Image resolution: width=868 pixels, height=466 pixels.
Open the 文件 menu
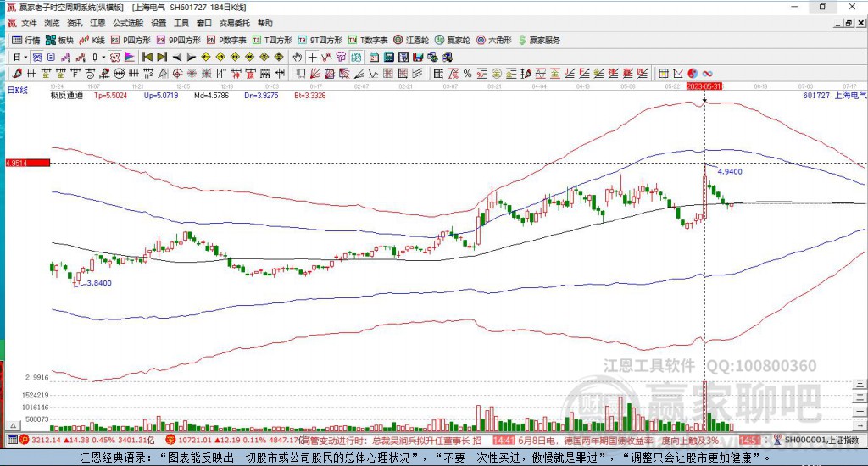pos(29,23)
